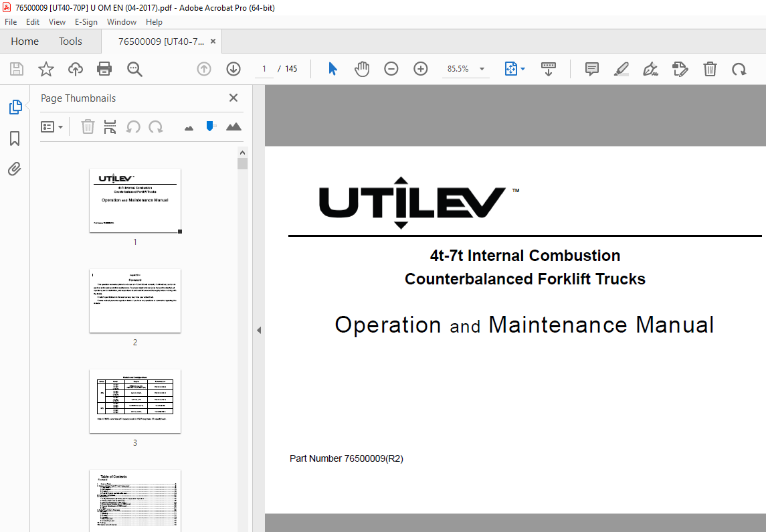The height and width of the screenshot is (532, 766).
Task: Select Table of Contents page thumbnail
Action: click(135, 501)
